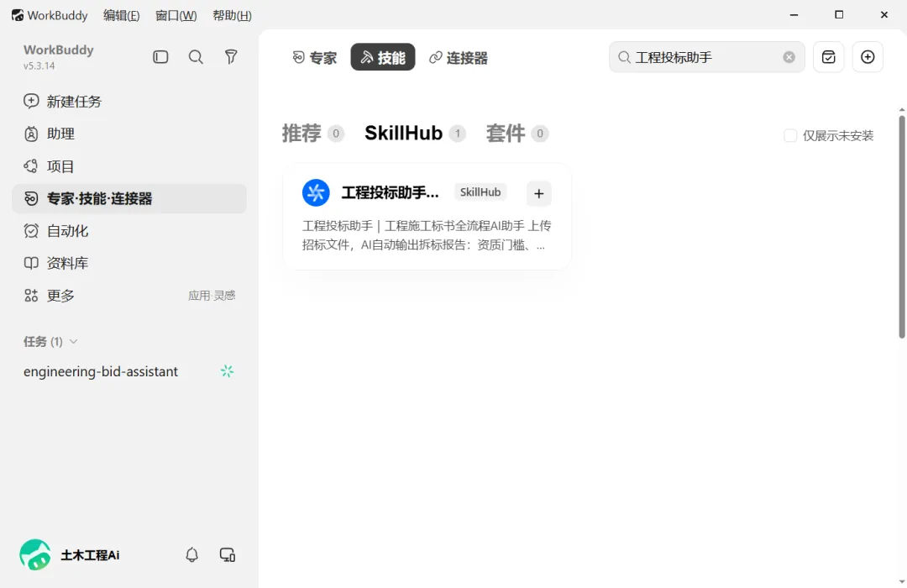Clear the search text with X icon
The height and width of the screenshot is (588, 907).
(789, 57)
